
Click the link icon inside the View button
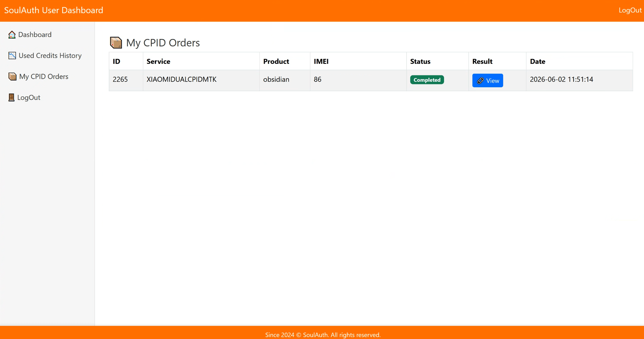[x=480, y=81]
